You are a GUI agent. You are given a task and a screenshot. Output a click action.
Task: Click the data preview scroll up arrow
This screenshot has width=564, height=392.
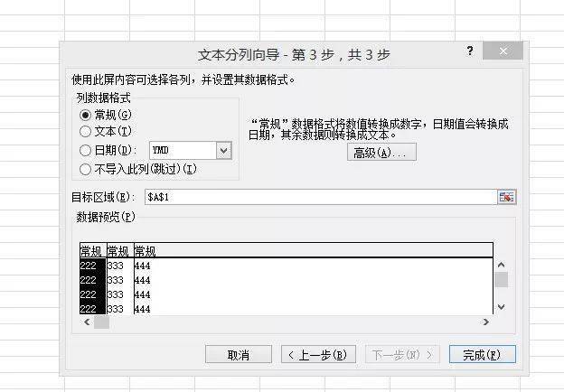501,265
